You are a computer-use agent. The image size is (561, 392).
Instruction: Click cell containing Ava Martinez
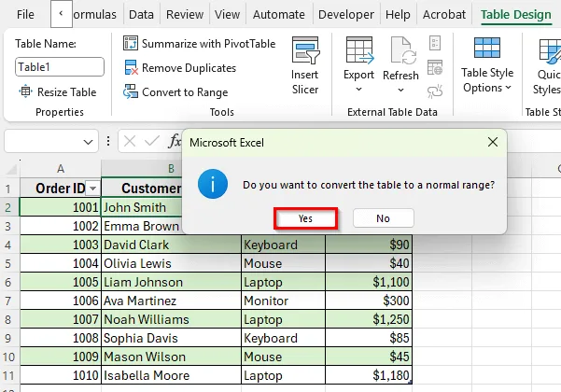coord(171,301)
